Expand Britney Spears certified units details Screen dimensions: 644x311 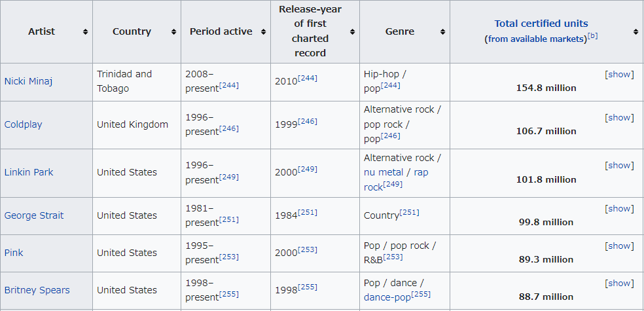[x=619, y=284]
